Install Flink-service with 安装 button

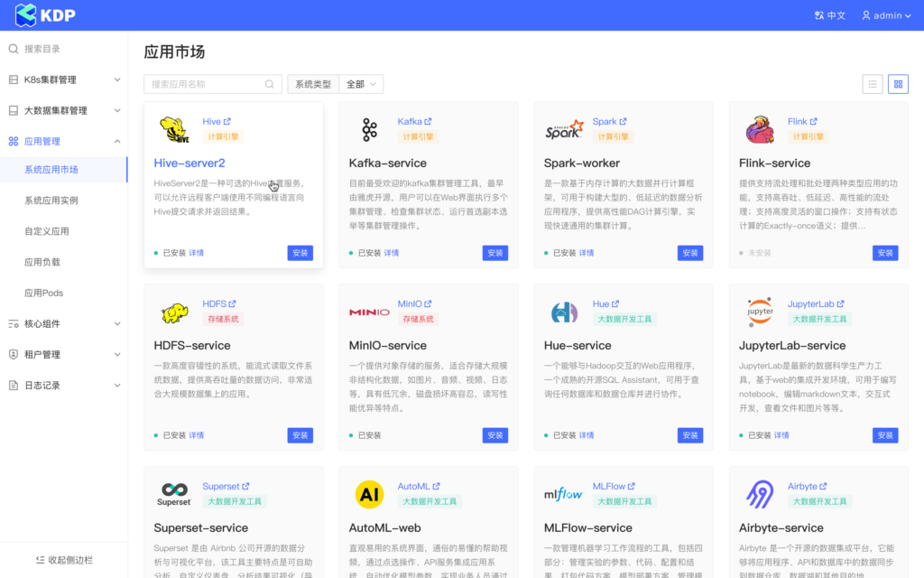(885, 253)
